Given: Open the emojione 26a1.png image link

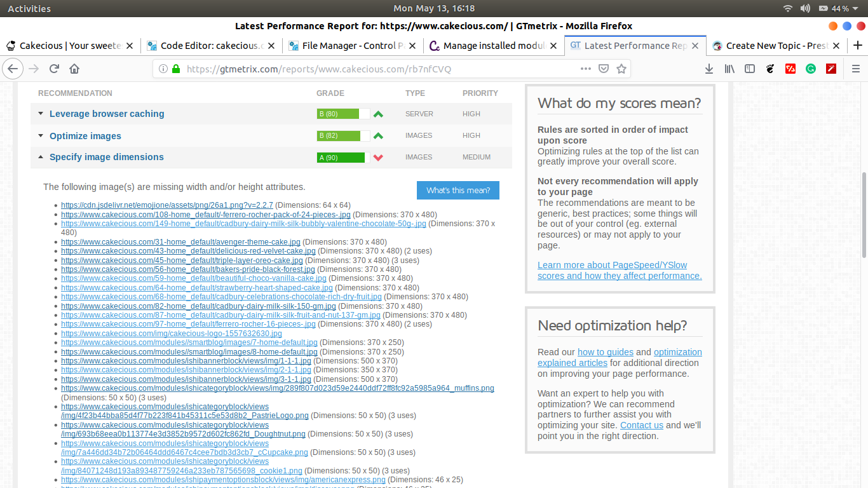Looking at the screenshot, I should point(167,205).
